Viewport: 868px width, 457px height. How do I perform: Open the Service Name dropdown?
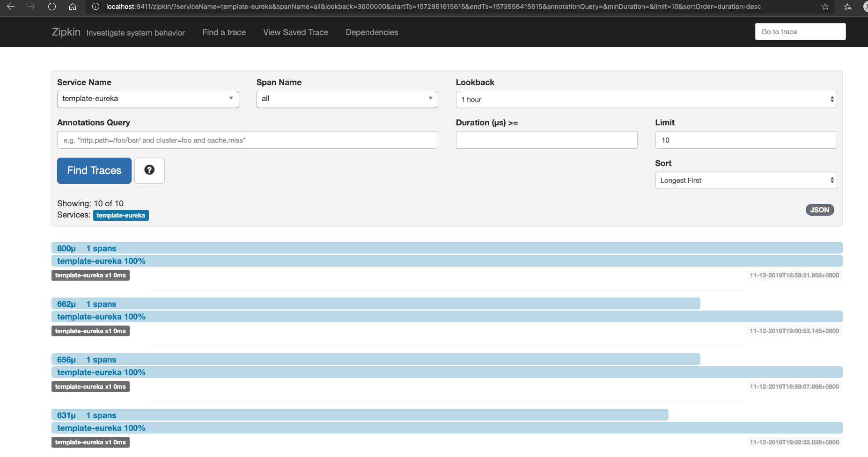click(x=148, y=99)
